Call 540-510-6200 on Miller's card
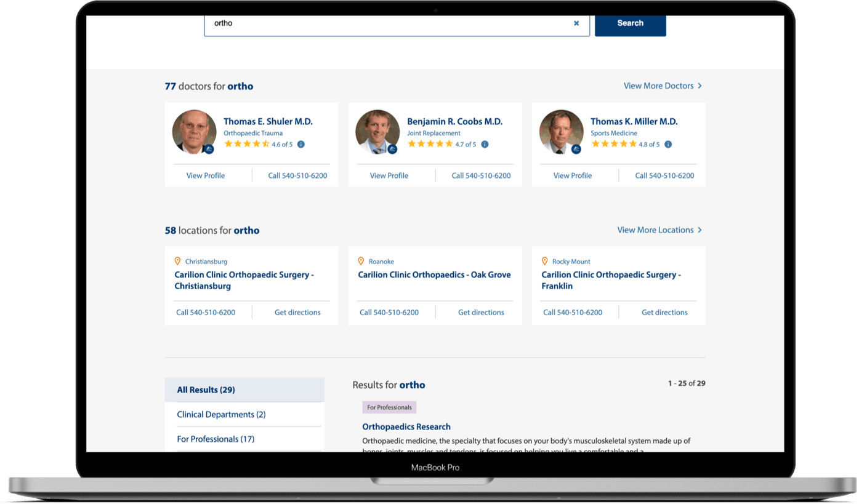The height and width of the screenshot is (504, 859). (664, 176)
